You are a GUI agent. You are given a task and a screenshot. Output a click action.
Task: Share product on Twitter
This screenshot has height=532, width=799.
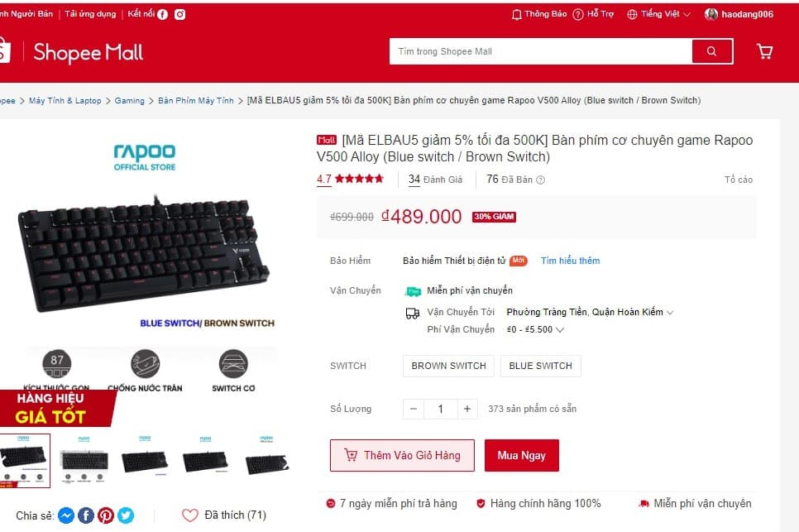click(126, 515)
